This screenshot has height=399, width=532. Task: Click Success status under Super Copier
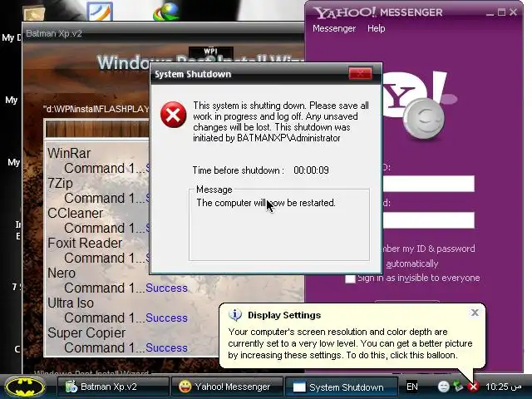pyautogui.click(x=166, y=347)
